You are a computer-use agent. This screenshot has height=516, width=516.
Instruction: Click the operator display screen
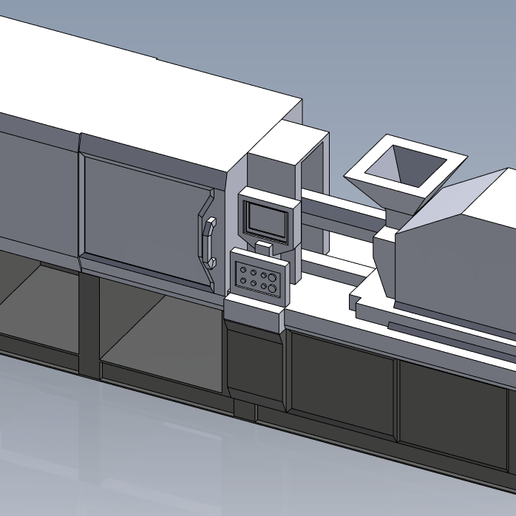point(266,219)
